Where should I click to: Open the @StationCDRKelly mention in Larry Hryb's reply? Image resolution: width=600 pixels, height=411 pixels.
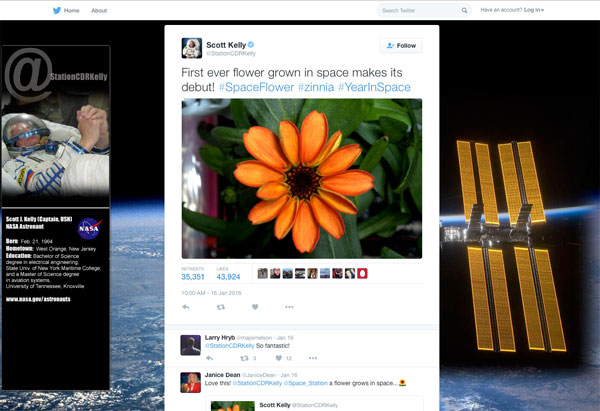click(229, 346)
